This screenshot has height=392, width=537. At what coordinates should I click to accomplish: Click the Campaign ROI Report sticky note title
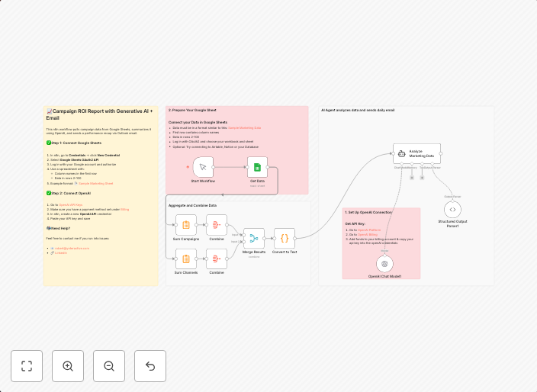(x=99, y=114)
